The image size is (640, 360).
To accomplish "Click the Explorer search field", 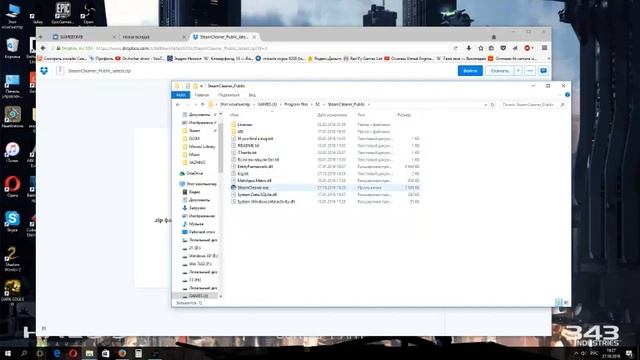I will point(532,105).
